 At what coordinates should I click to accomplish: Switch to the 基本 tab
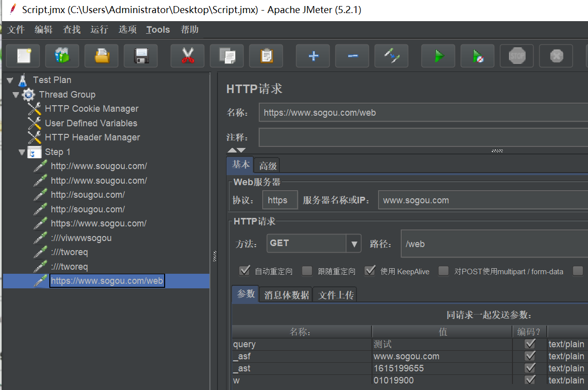point(240,165)
